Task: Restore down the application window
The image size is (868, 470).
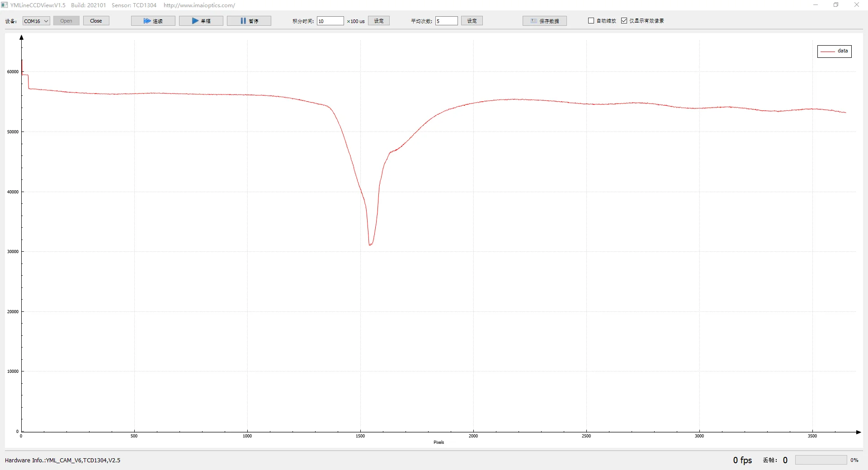Action: coord(836,5)
